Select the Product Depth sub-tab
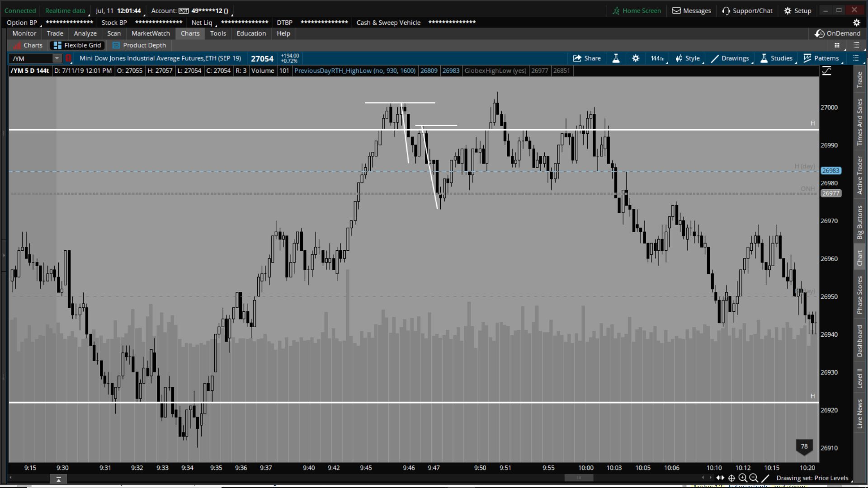Screen dimensions: 868x488 pyautogui.click(x=139, y=45)
